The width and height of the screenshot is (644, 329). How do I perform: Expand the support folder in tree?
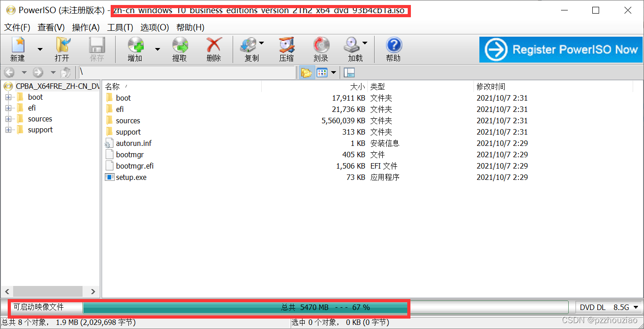8,130
